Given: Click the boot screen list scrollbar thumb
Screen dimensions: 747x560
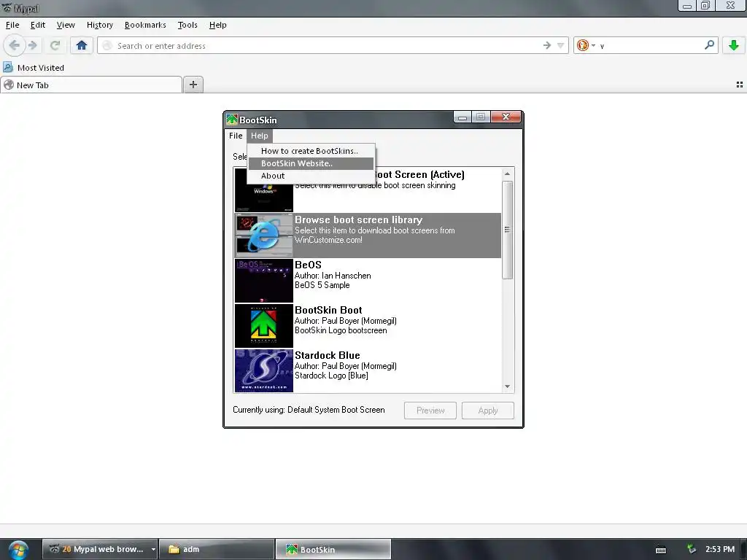Looking at the screenshot, I should [x=507, y=230].
